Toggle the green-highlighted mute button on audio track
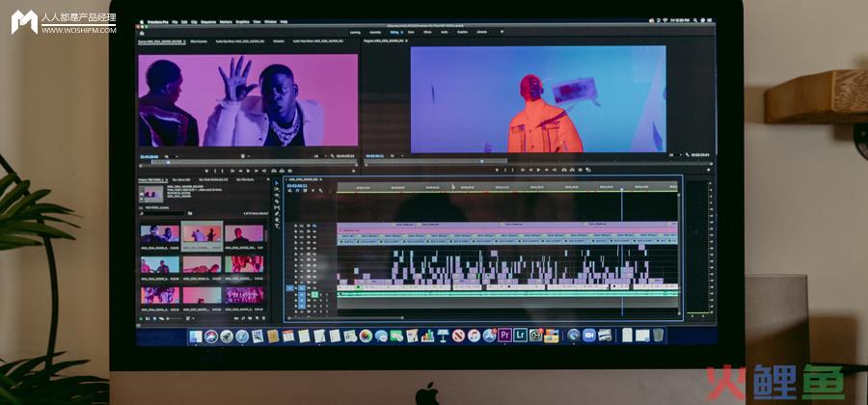This screenshot has width=868, height=405. click(314, 295)
